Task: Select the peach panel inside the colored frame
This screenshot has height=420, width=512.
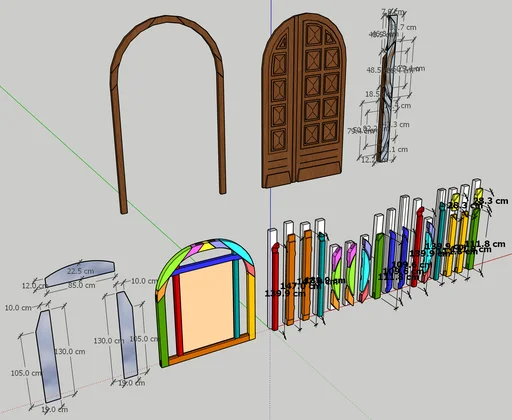Action: (206, 305)
